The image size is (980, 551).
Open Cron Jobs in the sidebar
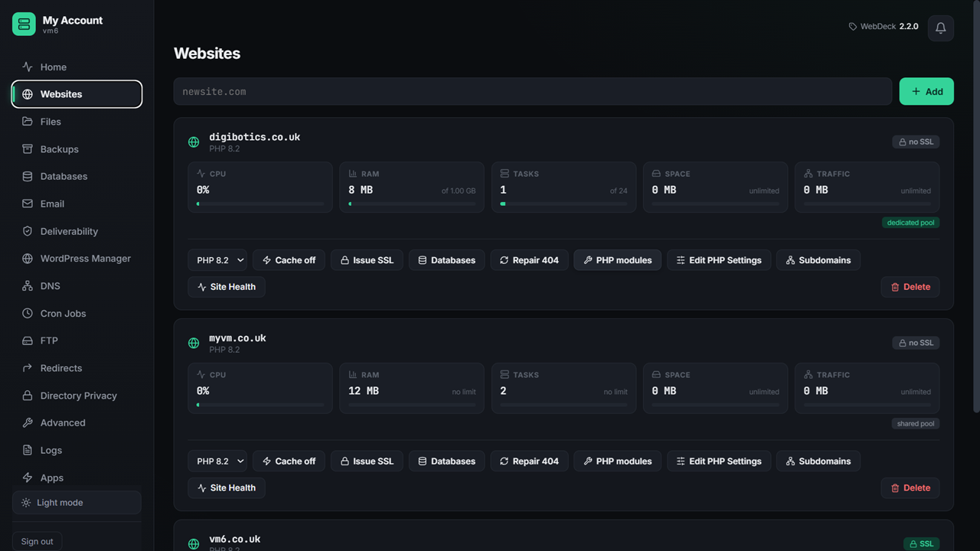(x=77, y=313)
